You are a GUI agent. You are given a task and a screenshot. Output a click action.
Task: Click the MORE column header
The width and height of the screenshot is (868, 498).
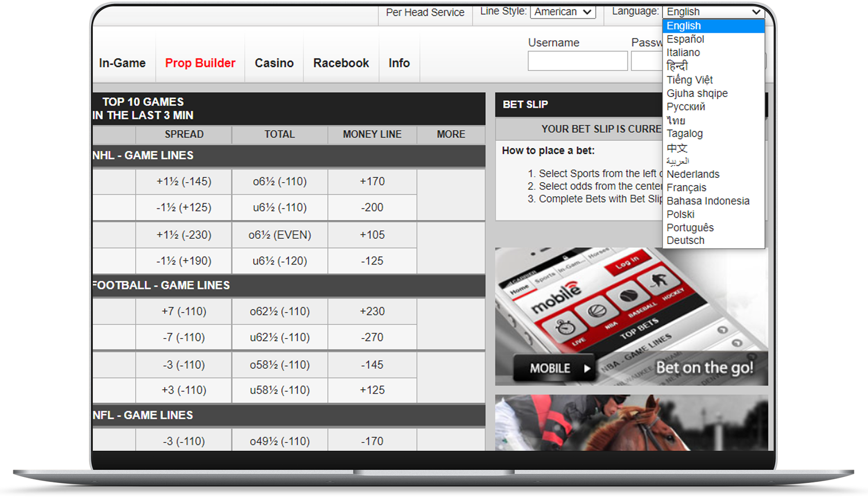coord(451,134)
